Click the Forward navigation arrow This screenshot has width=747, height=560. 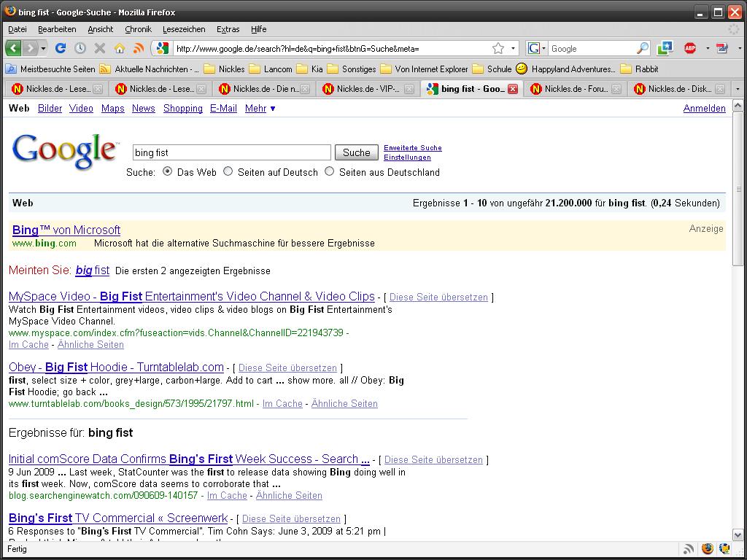tap(30, 48)
